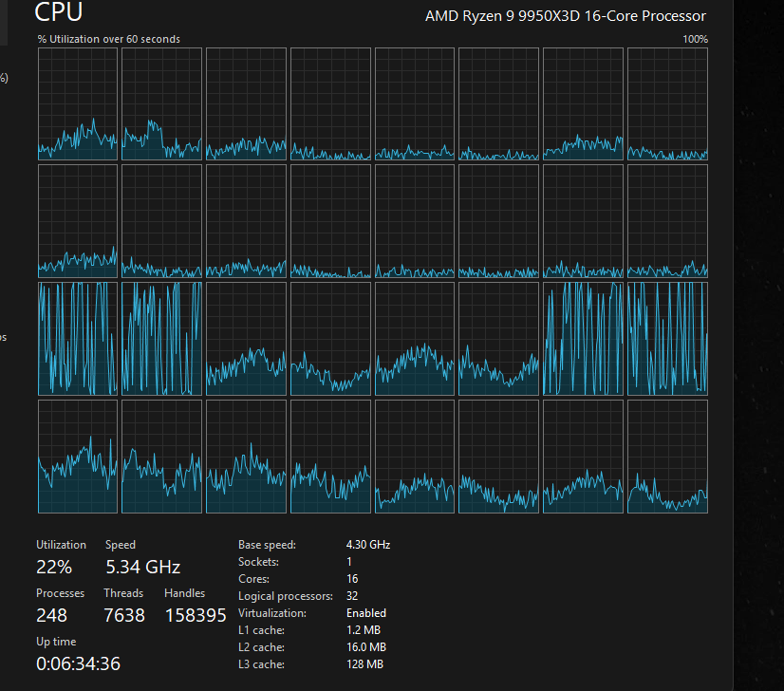784x691 pixels.
Task: Click first graph in the bottom row
Action: point(78,457)
